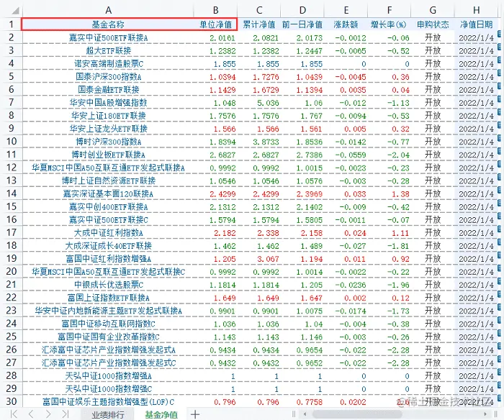
Task: Select row 1 header
Action: coord(12,24)
